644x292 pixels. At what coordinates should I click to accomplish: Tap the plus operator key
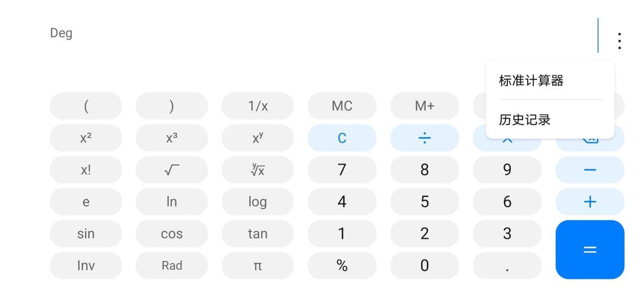(590, 202)
